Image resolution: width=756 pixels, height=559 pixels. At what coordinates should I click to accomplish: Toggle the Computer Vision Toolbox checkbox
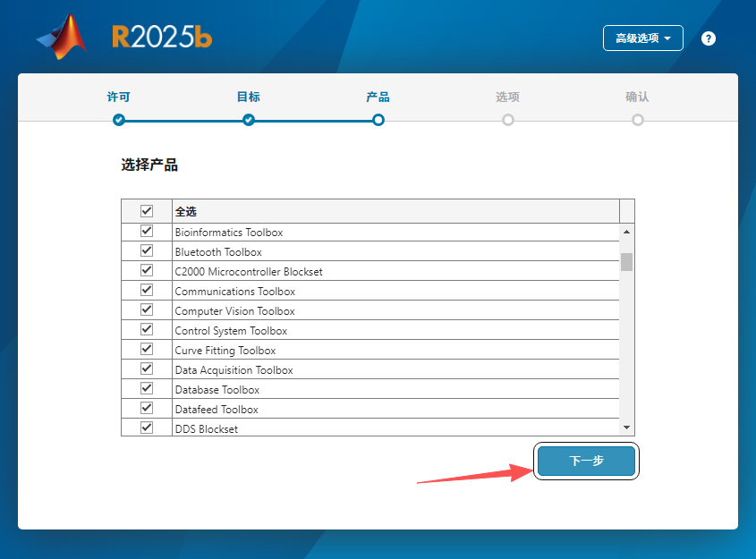coord(146,309)
